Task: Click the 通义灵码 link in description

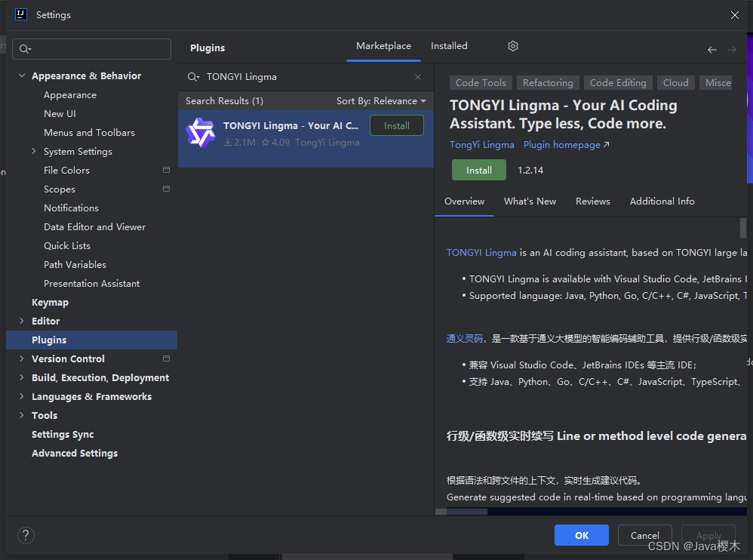Action: pos(464,339)
